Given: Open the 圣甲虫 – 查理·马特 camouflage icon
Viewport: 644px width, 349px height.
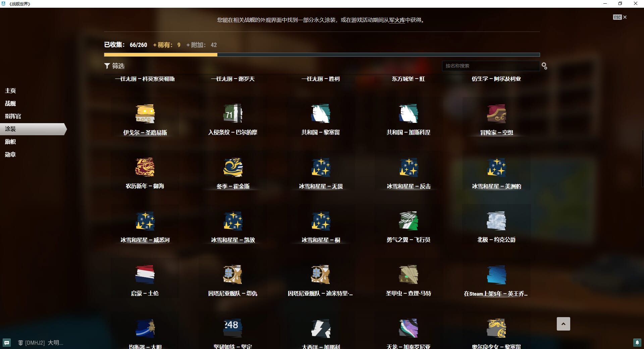Looking at the screenshot, I should [409, 275].
